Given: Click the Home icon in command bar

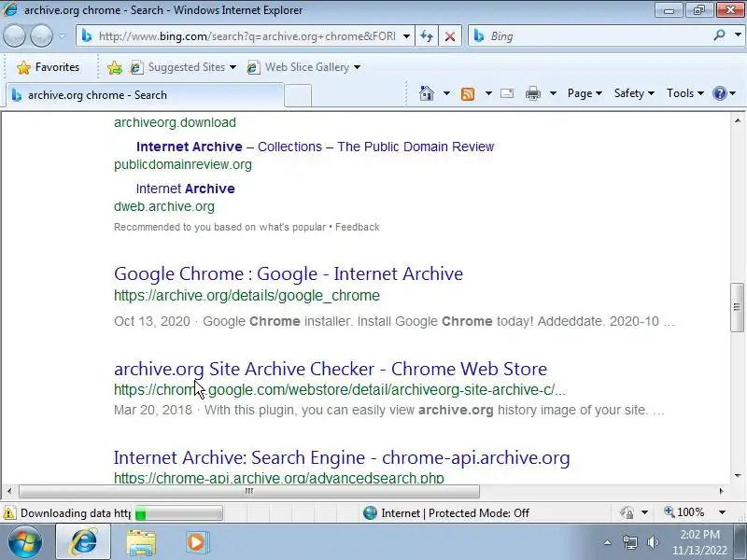Looking at the screenshot, I should point(427,93).
